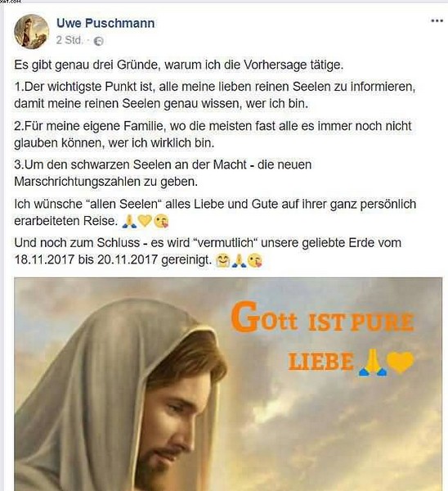Image resolution: width=448 pixels, height=491 pixels.
Task: Open the attached Jesus image
Action: (x=228, y=384)
